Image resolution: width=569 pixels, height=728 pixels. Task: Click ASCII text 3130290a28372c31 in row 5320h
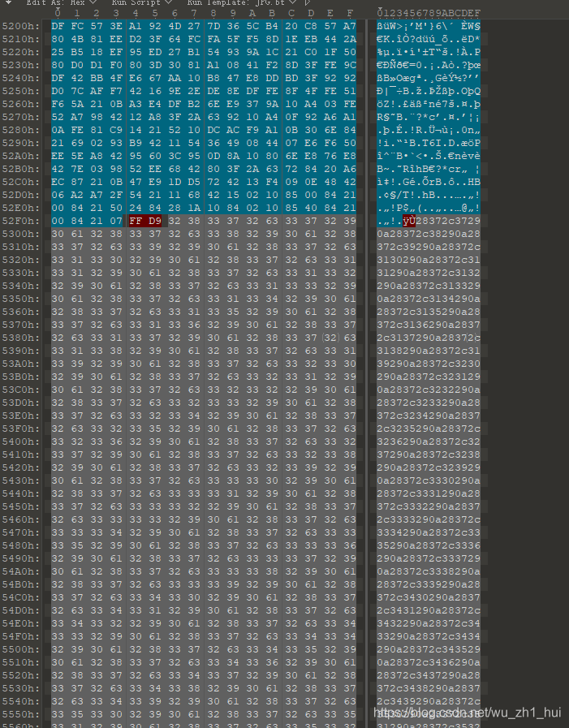point(429,260)
